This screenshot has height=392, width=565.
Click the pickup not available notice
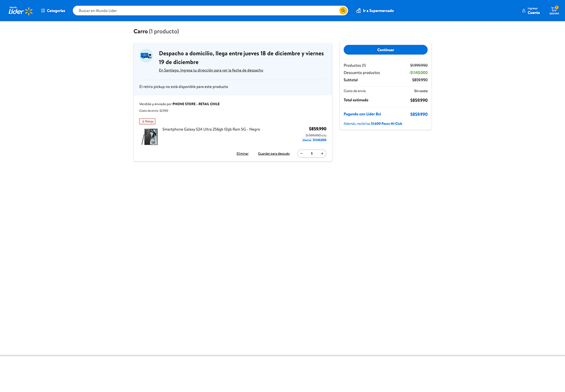[184, 87]
